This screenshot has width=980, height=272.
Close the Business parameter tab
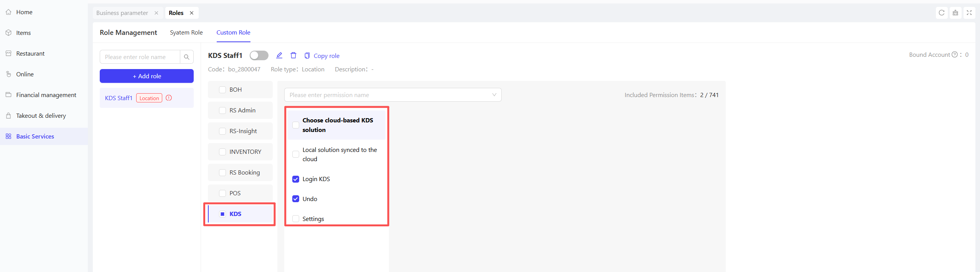pos(156,13)
